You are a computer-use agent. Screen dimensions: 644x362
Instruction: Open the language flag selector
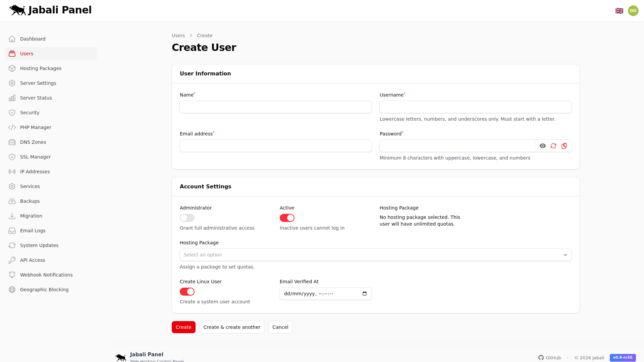click(x=619, y=10)
